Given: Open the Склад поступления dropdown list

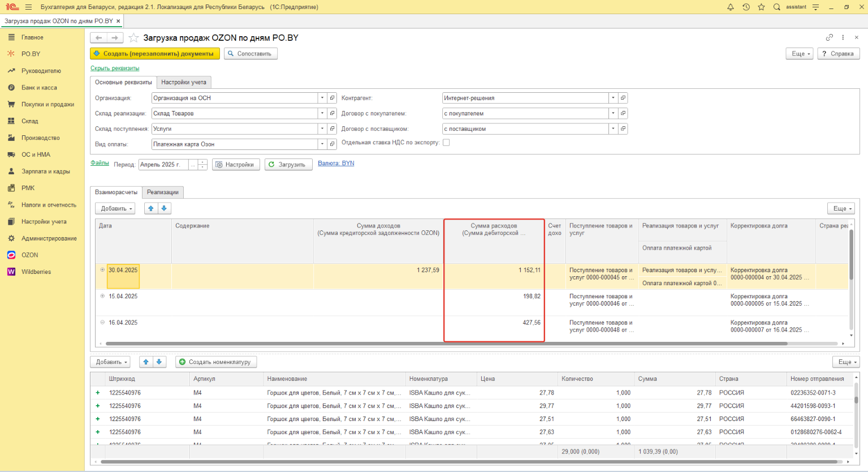Looking at the screenshot, I should click(322, 128).
